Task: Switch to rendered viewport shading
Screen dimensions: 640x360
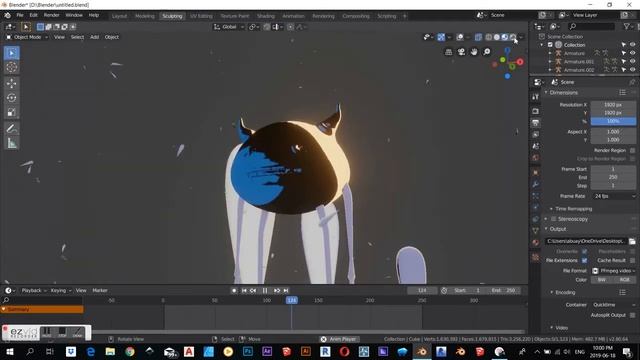Action: click(x=513, y=37)
